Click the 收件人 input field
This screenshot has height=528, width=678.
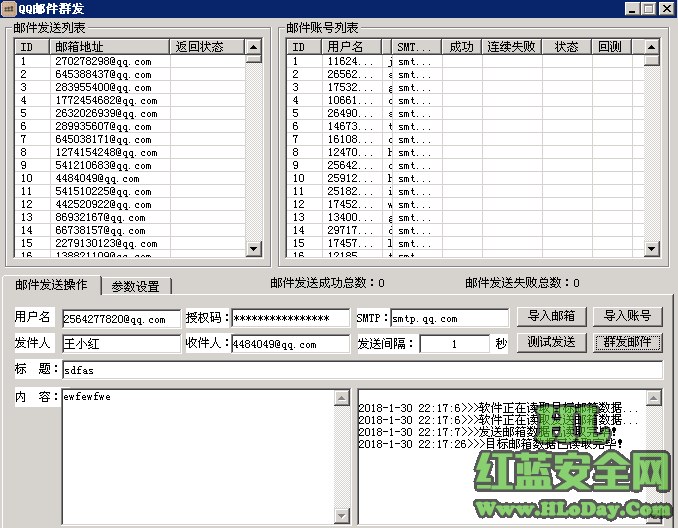tap(291, 344)
